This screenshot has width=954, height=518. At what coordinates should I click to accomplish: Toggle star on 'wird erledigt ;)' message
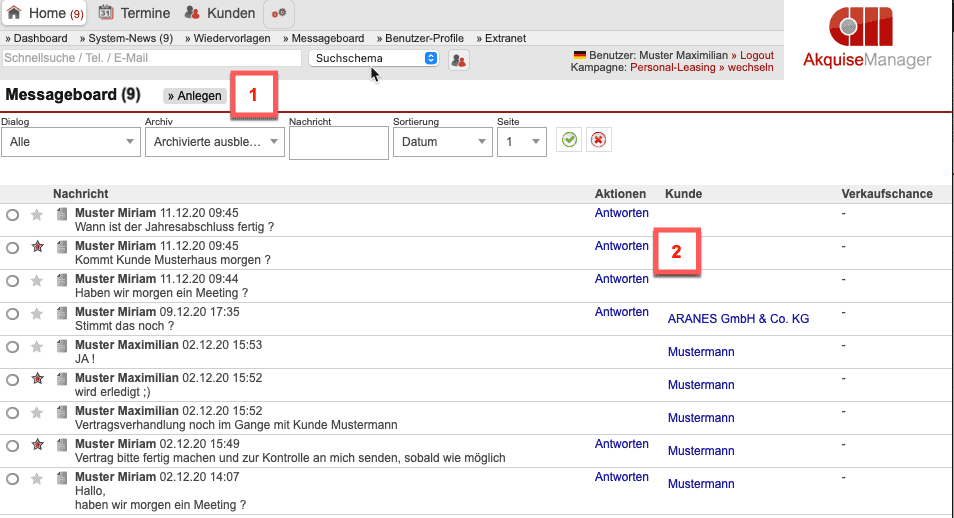click(x=37, y=379)
